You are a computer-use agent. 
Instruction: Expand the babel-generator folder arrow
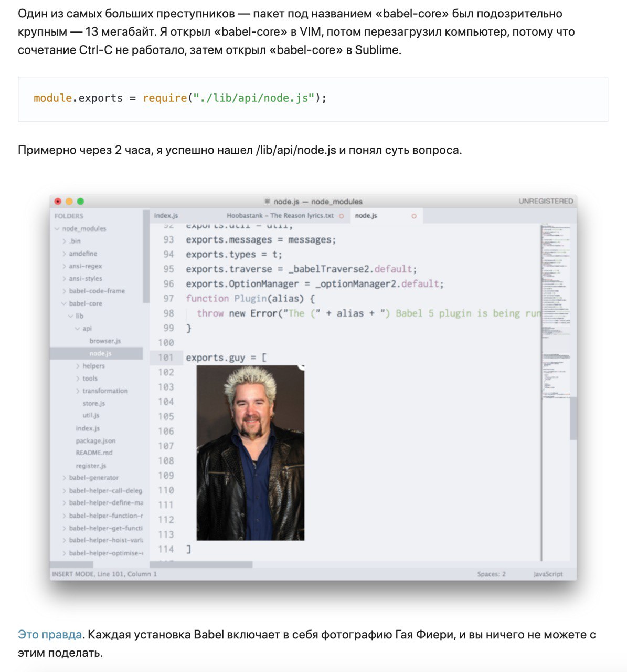(x=64, y=478)
